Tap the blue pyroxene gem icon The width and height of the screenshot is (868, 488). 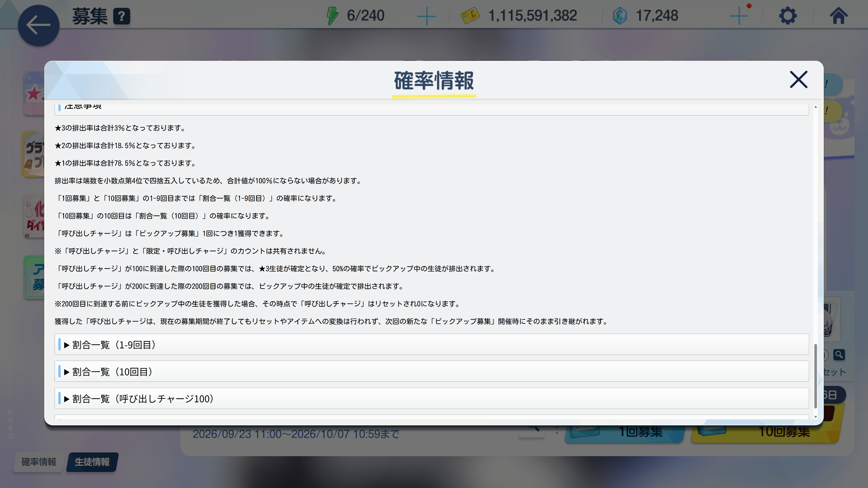(x=619, y=16)
